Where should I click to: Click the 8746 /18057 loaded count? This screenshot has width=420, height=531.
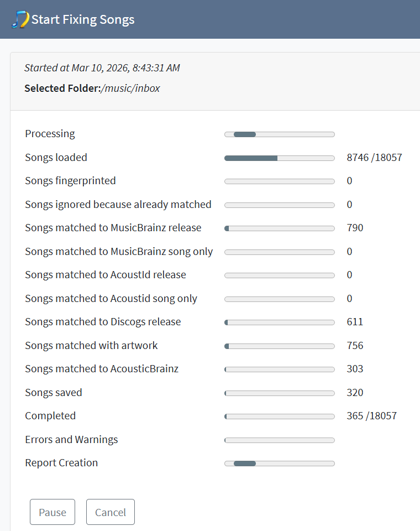click(x=374, y=158)
